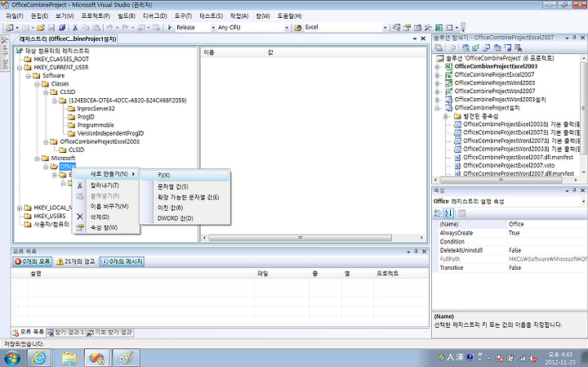Click the Paste toolbar icon
The image size is (588, 367).
tap(96, 28)
